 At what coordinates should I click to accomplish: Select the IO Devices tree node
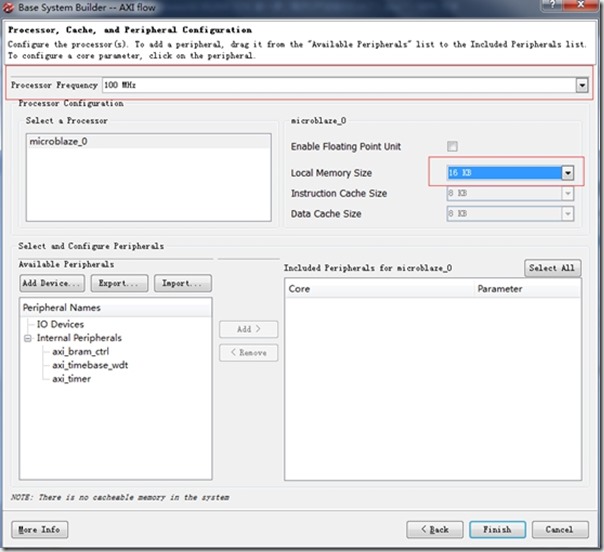click(x=60, y=324)
